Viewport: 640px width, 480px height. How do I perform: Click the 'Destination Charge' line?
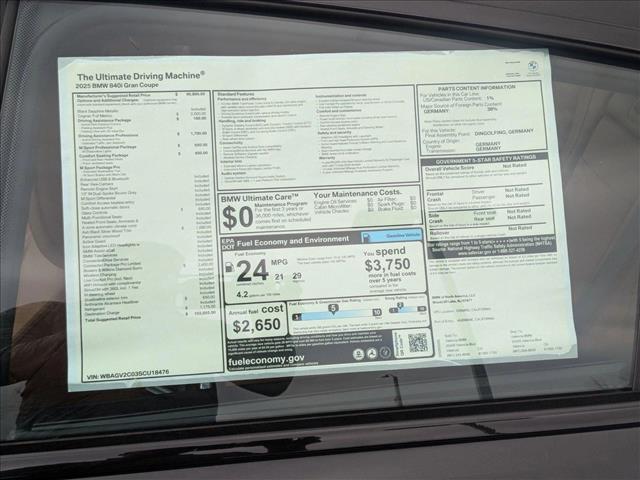(x=102, y=313)
